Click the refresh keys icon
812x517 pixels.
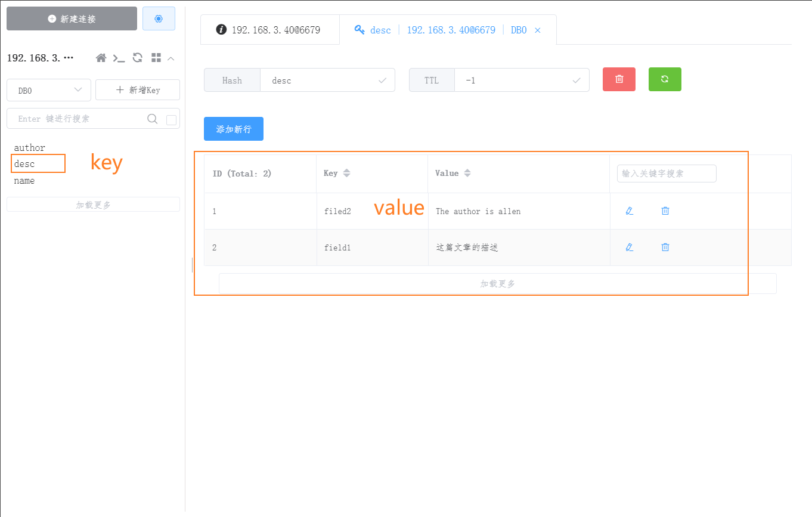pos(138,58)
